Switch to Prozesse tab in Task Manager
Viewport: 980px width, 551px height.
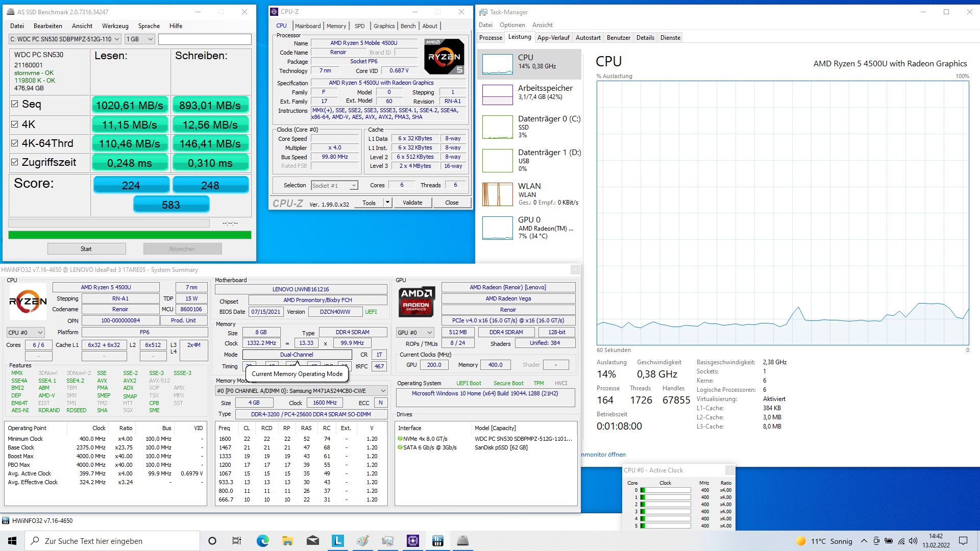point(491,38)
